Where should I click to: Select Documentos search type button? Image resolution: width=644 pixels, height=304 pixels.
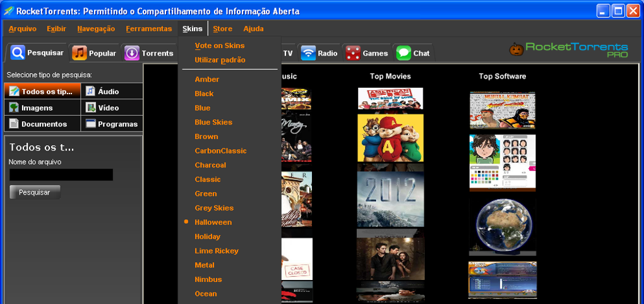click(x=42, y=123)
